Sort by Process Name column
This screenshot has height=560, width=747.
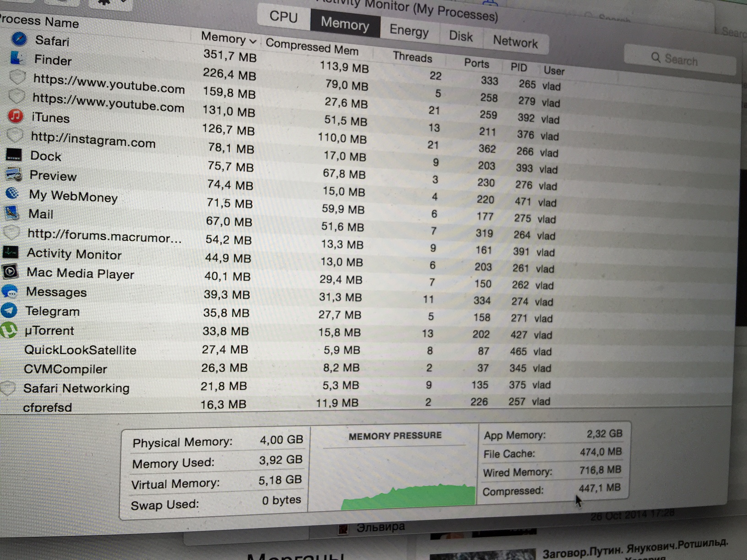(x=39, y=21)
